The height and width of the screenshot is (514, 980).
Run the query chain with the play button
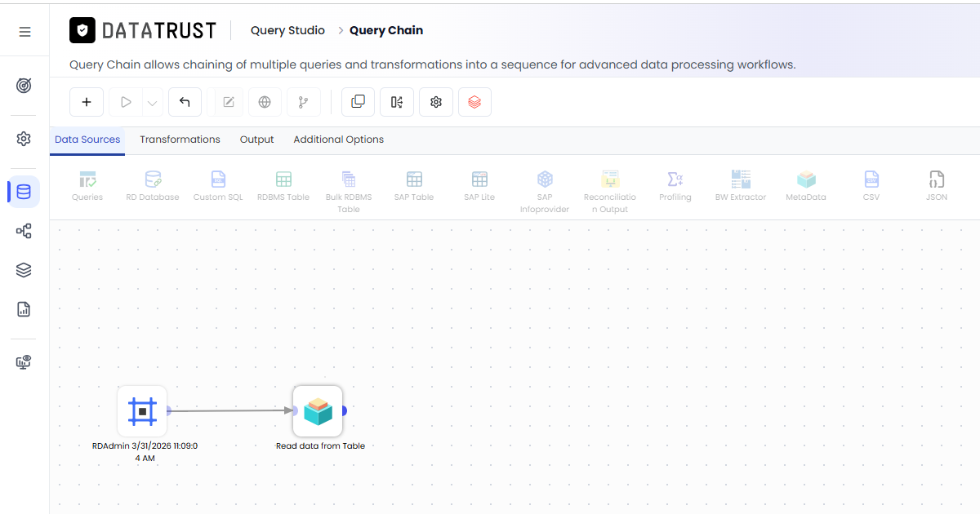tap(126, 102)
